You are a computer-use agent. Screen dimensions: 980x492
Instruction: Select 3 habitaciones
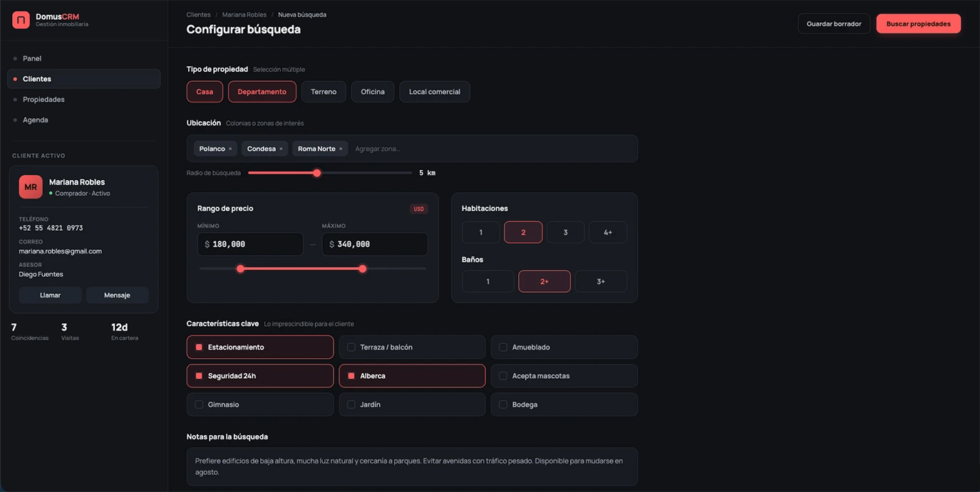[566, 232]
